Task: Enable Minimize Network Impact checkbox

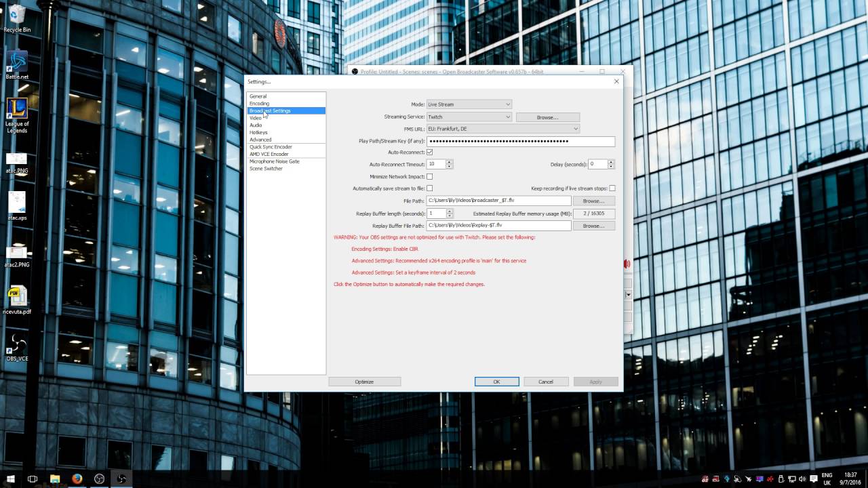Action: pos(429,176)
